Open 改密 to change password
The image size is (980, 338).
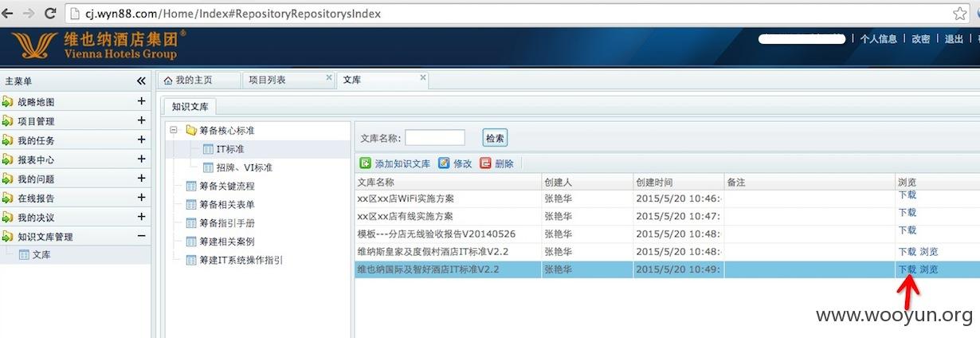pos(920,38)
